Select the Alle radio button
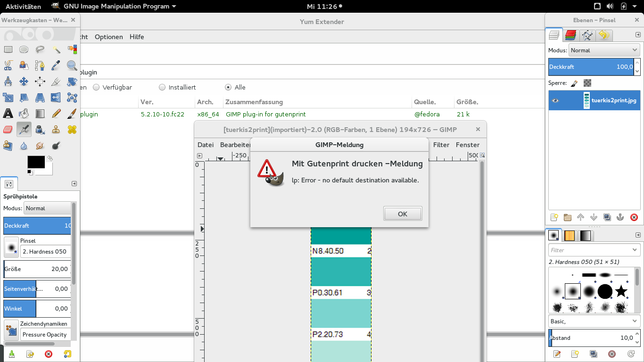The height and width of the screenshot is (362, 644). pyautogui.click(x=228, y=87)
